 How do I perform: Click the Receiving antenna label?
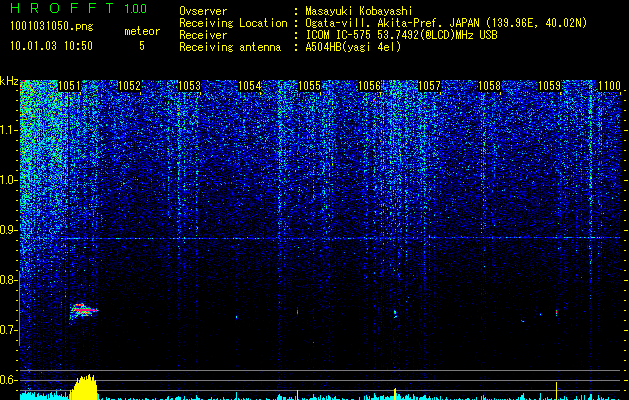click(230, 47)
